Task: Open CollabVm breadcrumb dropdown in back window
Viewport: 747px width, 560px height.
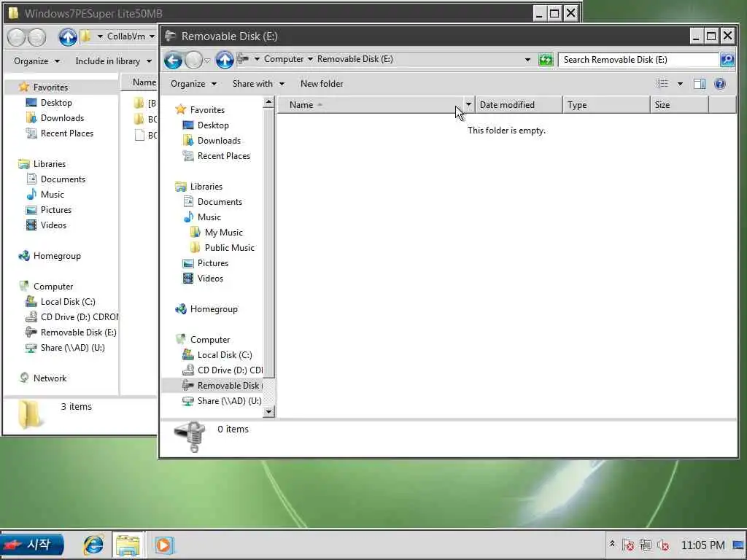Action: tap(152, 36)
